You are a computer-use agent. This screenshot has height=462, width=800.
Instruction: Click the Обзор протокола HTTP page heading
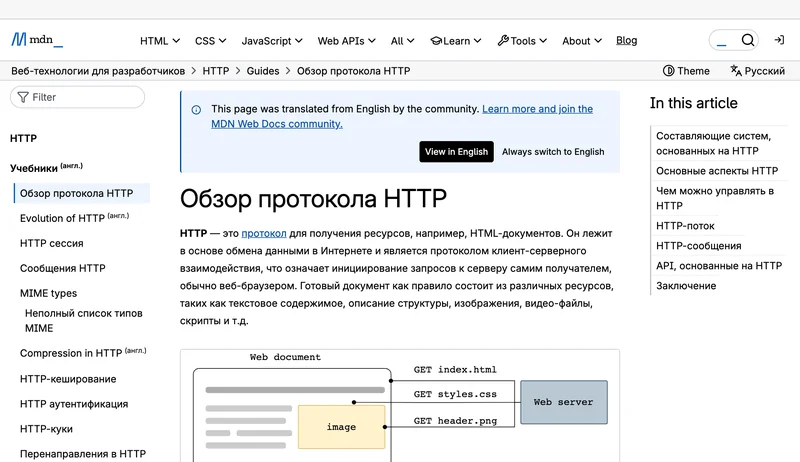coord(313,198)
